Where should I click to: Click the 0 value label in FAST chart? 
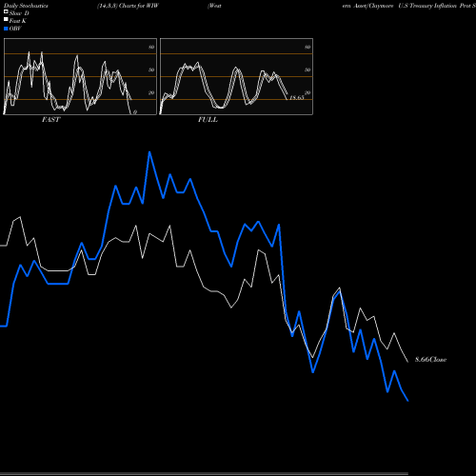(135, 112)
